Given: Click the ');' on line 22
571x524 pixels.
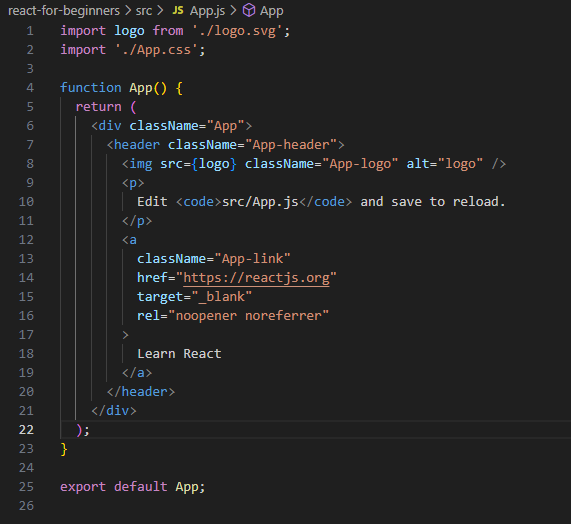Looking at the screenshot, I should (x=83, y=430).
